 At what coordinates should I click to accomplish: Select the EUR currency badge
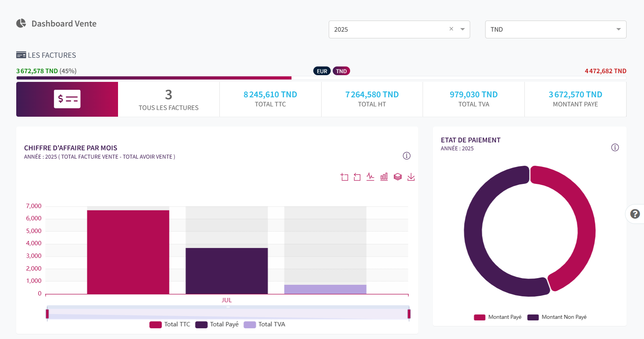[322, 71]
